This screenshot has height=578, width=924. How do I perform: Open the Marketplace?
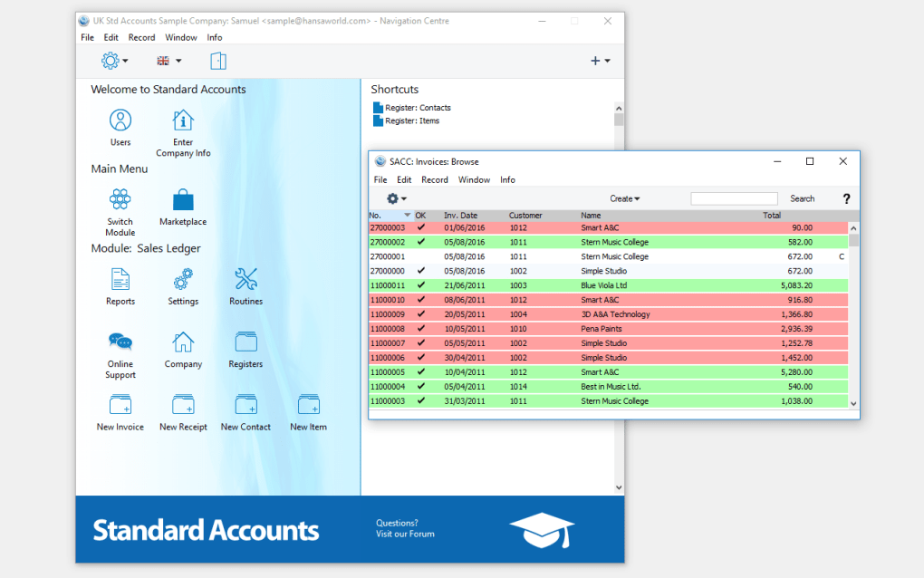tap(183, 200)
